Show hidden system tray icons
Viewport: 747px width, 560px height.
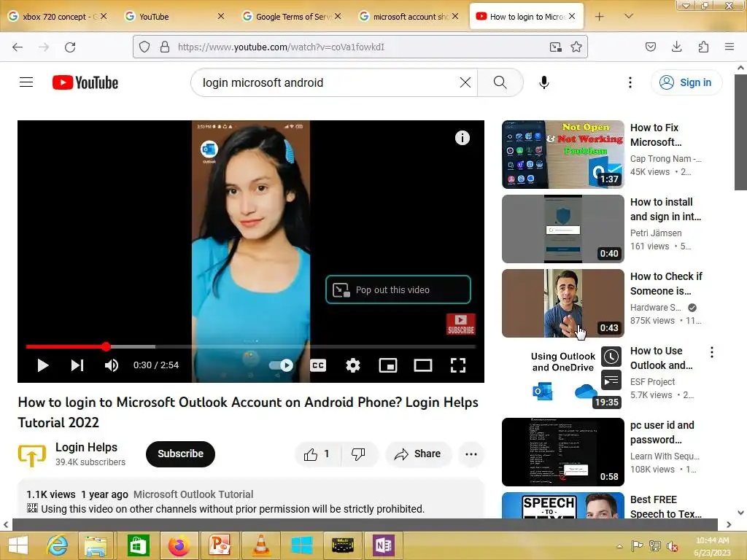tap(620, 547)
